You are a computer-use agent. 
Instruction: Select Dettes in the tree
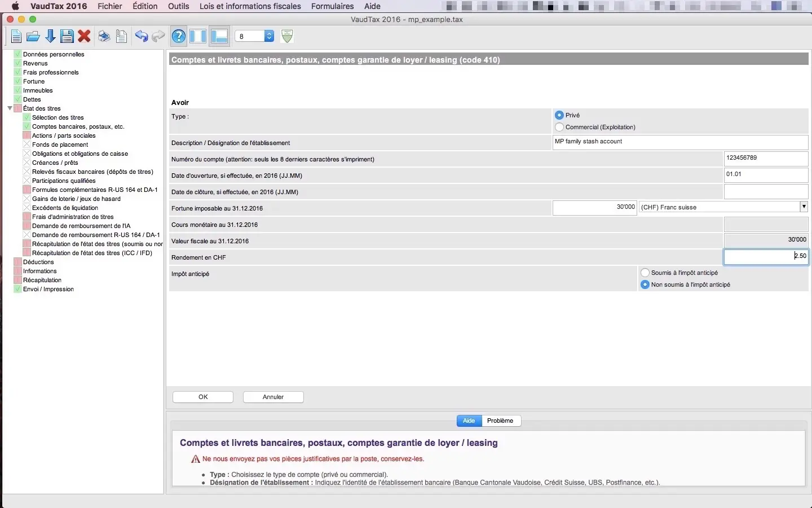[x=32, y=99]
